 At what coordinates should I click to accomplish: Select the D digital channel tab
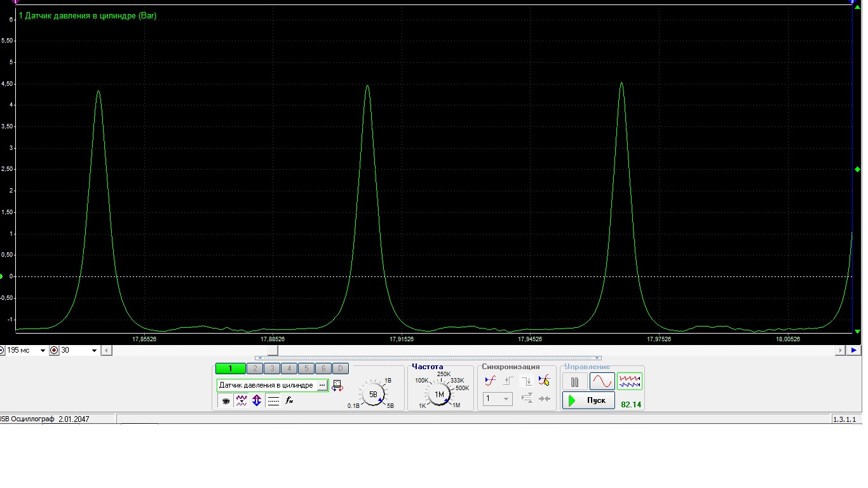point(341,369)
